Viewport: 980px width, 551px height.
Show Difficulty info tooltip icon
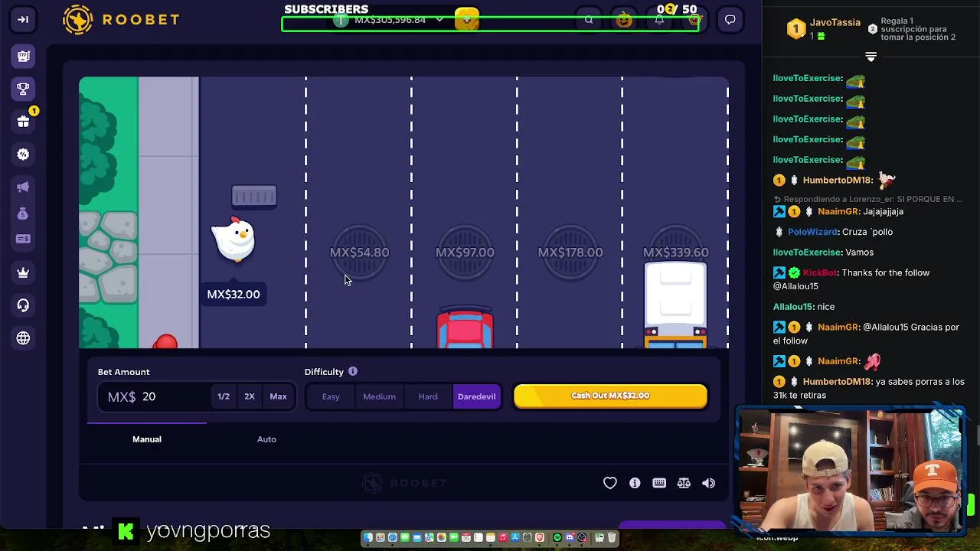click(x=353, y=371)
